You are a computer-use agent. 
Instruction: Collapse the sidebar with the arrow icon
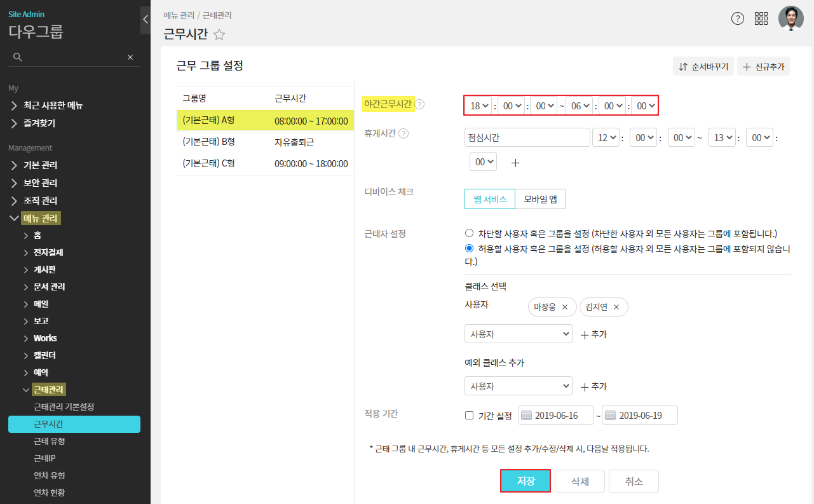pos(145,20)
